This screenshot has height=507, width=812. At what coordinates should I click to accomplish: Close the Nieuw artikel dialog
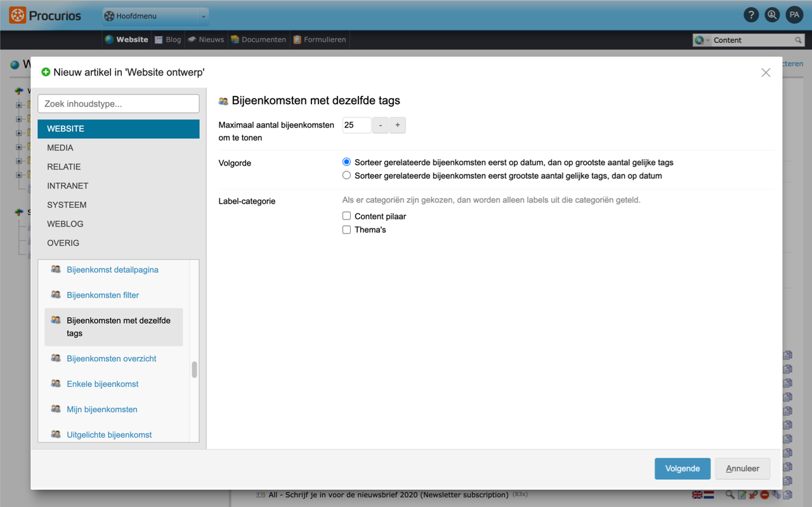766,72
